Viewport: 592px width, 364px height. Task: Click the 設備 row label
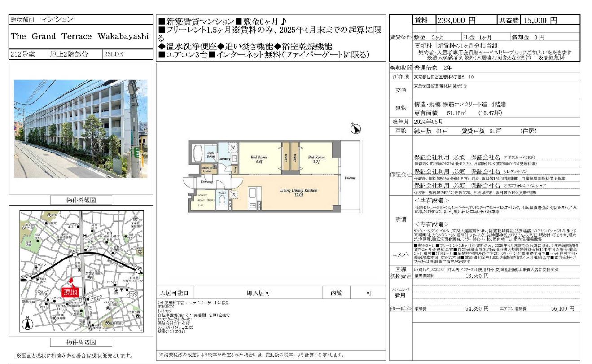click(x=400, y=219)
